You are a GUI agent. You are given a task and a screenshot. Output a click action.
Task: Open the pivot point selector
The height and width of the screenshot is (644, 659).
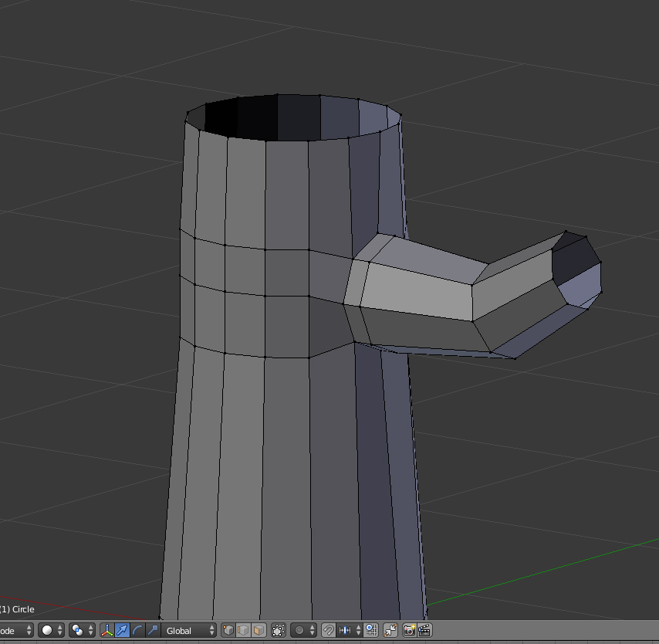[x=81, y=630]
